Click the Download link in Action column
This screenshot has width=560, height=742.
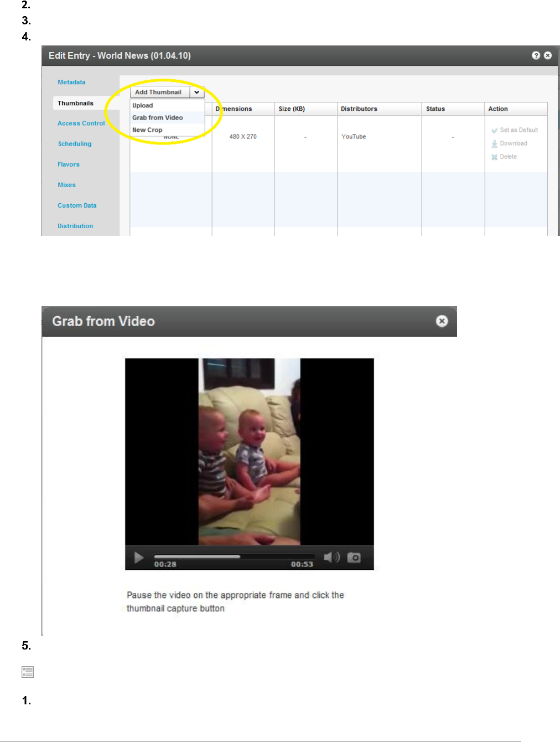coord(514,143)
